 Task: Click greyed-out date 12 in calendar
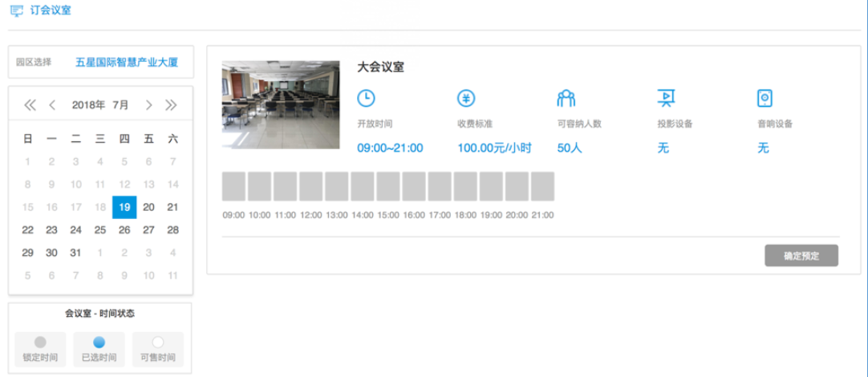point(124,184)
